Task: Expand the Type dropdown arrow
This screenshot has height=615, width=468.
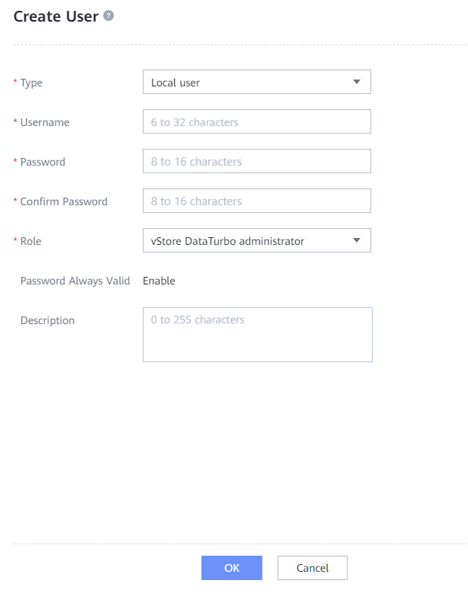Action: (x=356, y=82)
